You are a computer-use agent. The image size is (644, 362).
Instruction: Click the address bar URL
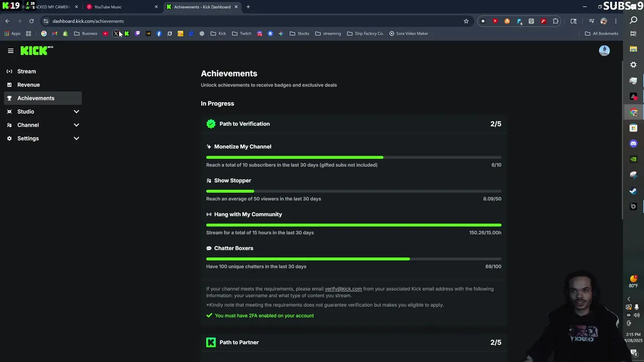pos(88,21)
